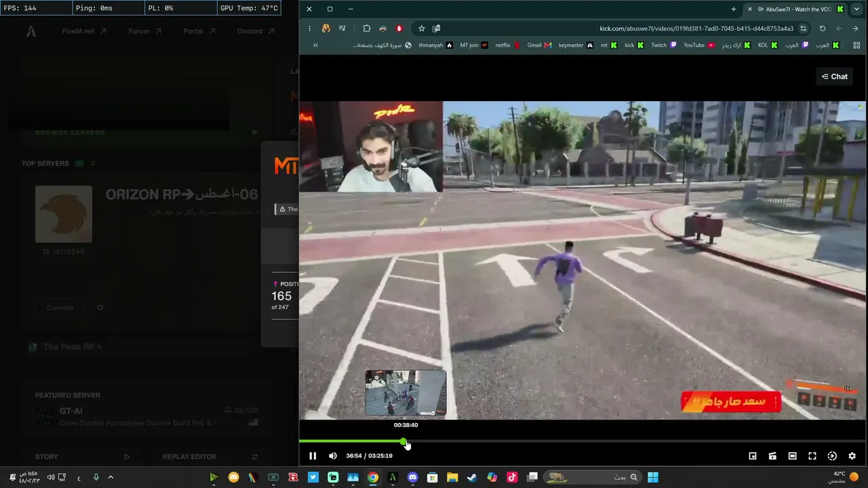This screenshot has height=488, width=868.
Task: Click Connect button in FiveM window
Action: (60, 308)
